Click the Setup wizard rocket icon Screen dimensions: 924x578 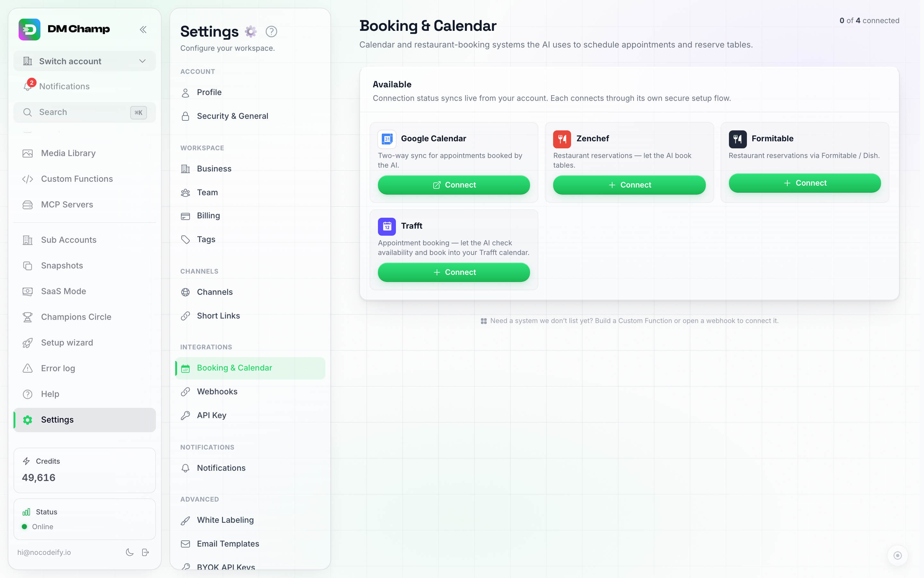[x=28, y=343]
